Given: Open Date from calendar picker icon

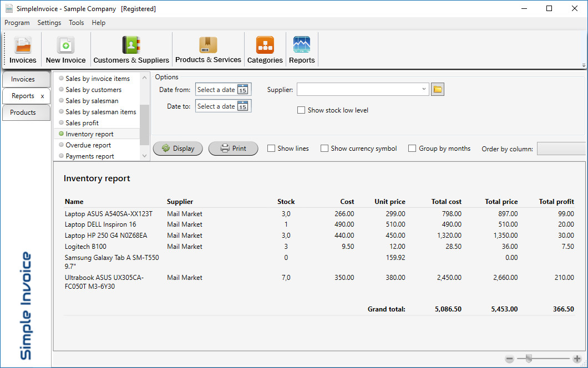Looking at the screenshot, I should 243,90.
